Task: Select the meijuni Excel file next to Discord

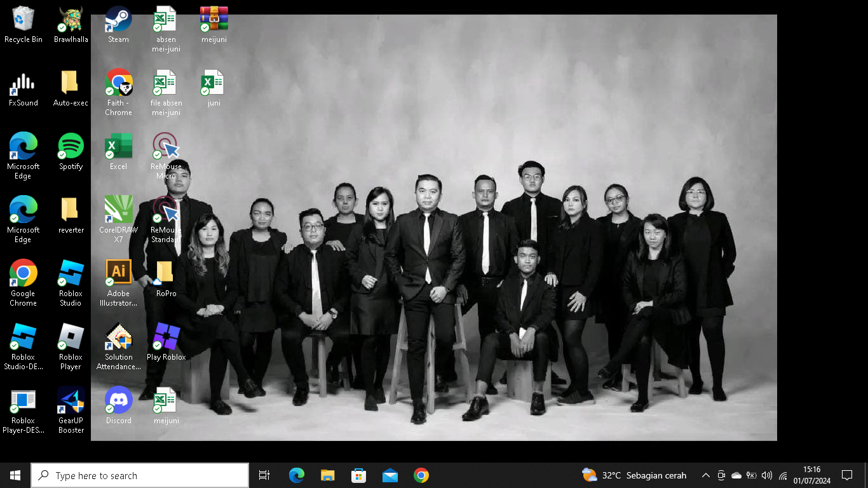Action: pos(166,406)
